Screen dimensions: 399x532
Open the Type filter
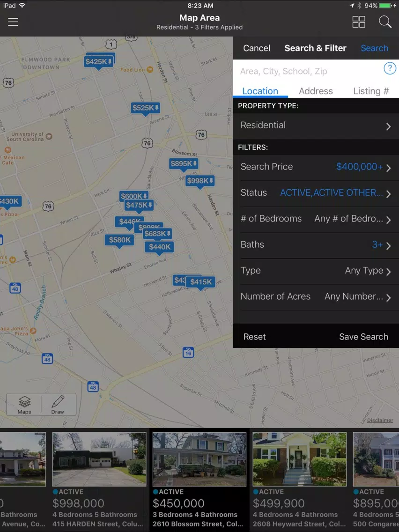tap(316, 271)
